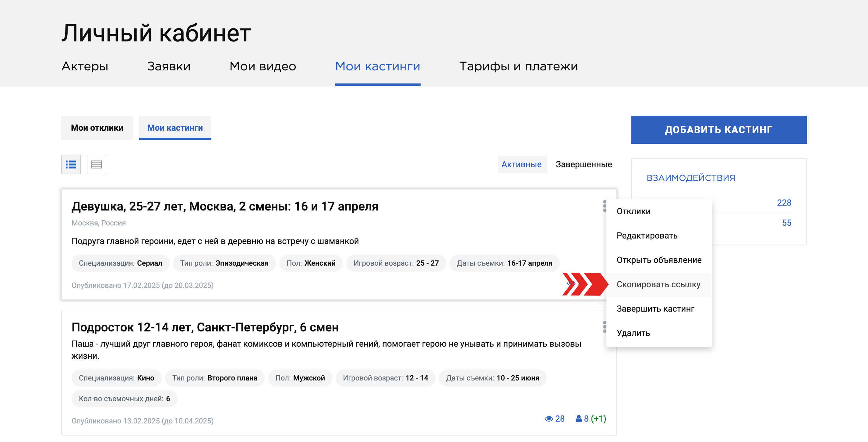Image resolution: width=868 pixels, height=442 pixels.
Task: Click new responses indicator (+1)
Action: [x=598, y=419]
